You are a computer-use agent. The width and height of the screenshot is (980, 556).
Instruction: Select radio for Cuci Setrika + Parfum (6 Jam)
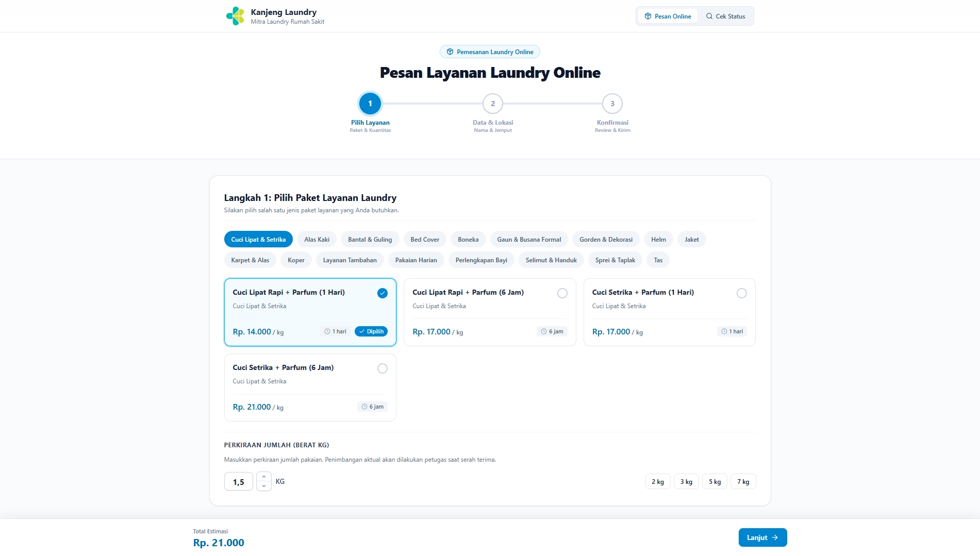coord(383,368)
